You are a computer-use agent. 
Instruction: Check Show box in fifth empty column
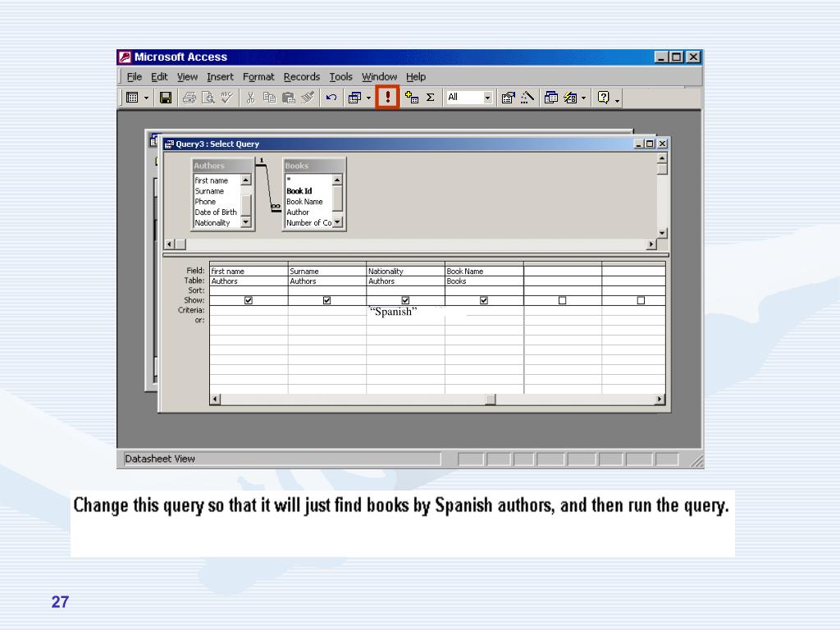tap(563, 300)
